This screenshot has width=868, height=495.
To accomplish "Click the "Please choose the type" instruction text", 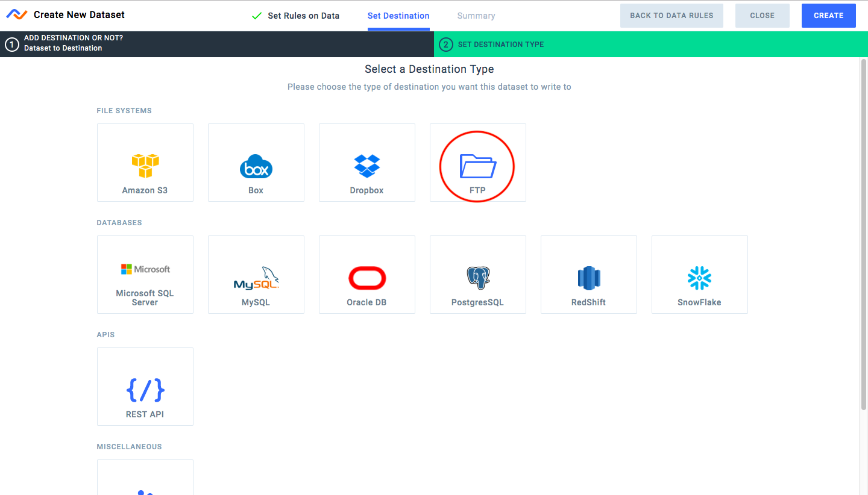I will [x=429, y=87].
